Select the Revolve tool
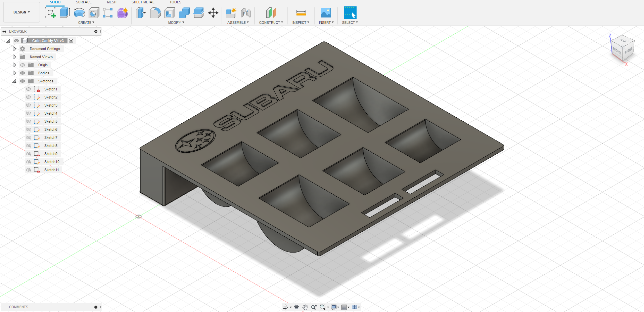 click(80, 13)
